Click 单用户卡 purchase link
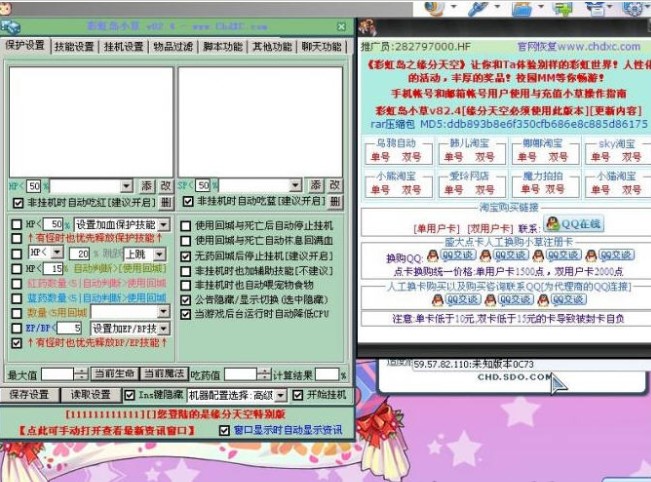 coord(436,229)
